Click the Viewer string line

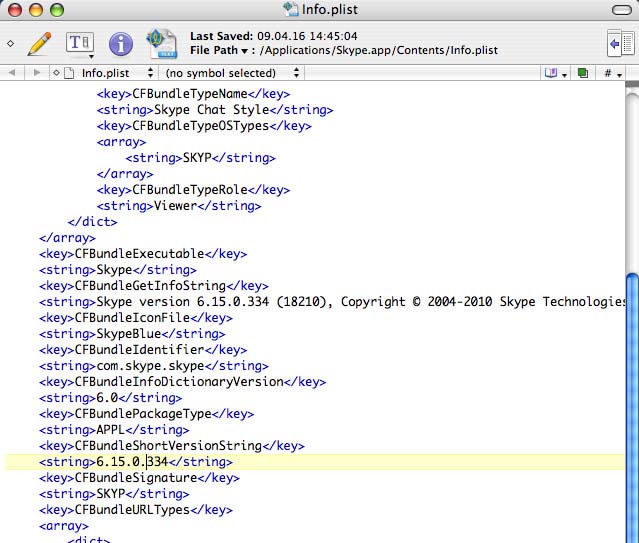[x=179, y=205]
